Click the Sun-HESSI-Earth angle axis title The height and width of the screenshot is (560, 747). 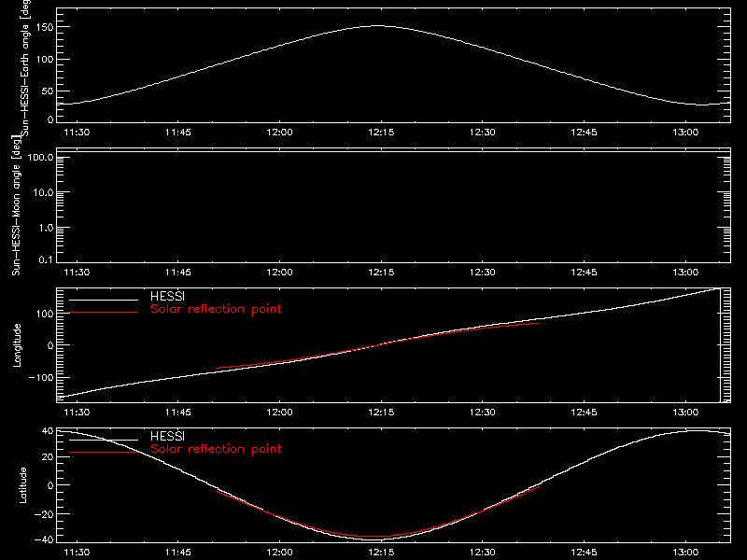25,67
